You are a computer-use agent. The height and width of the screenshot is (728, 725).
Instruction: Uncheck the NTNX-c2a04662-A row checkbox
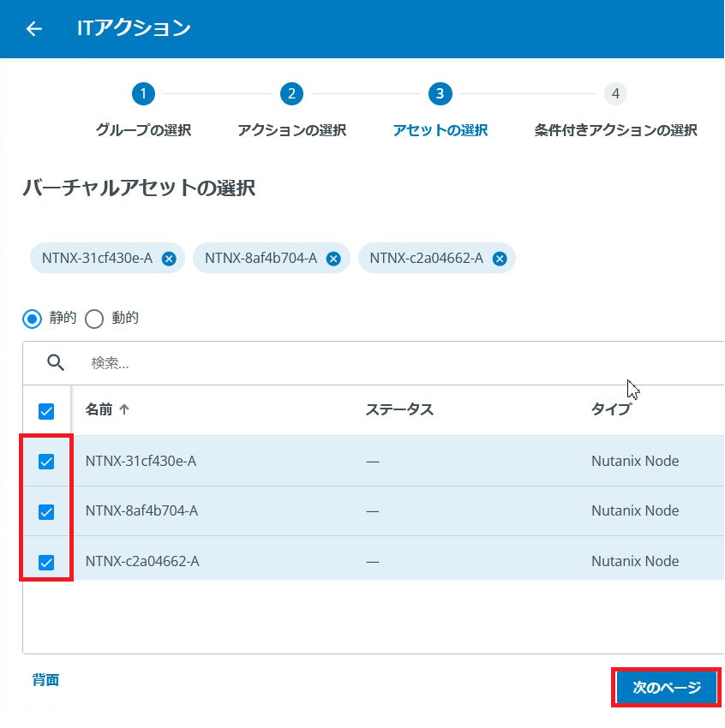pyautogui.click(x=46, y=563)
